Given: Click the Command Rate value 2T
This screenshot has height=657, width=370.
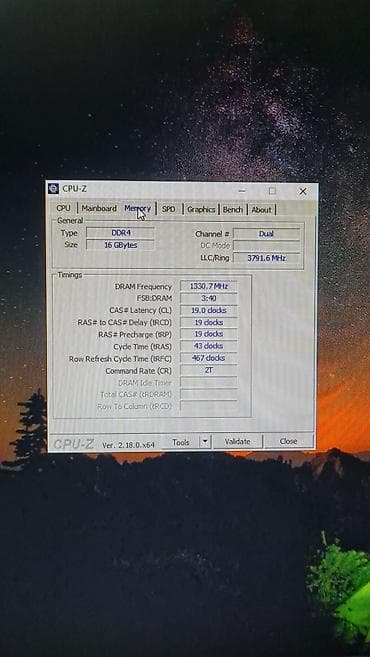Looking at the screenshot, I should coord(209,370).
